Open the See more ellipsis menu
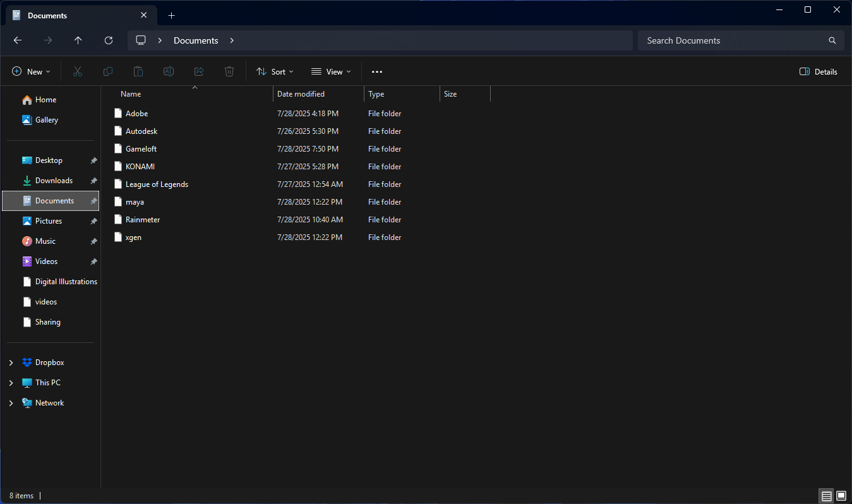This screenshot has width=852, height=504. (376, 71)
